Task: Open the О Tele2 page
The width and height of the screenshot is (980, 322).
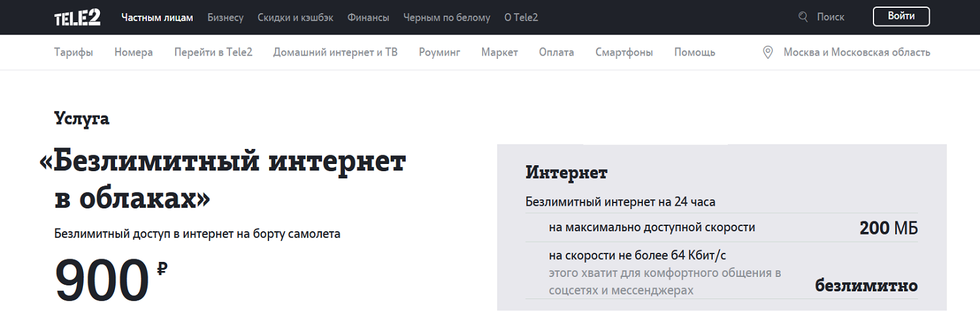Action: pos(521,18)
